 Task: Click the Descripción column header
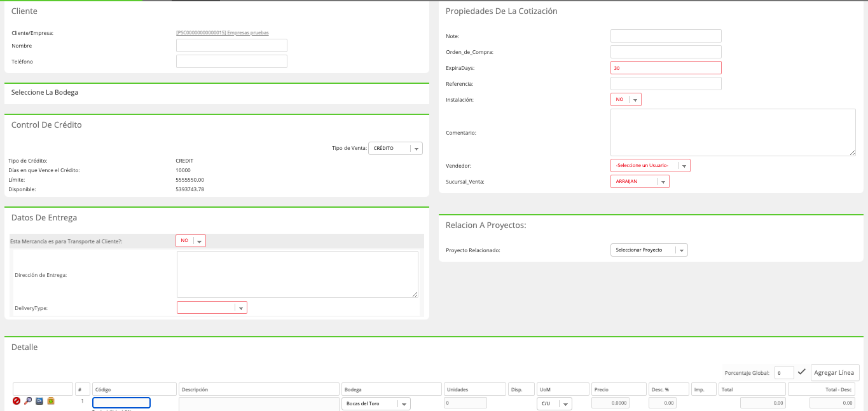[x=259, y=389]
